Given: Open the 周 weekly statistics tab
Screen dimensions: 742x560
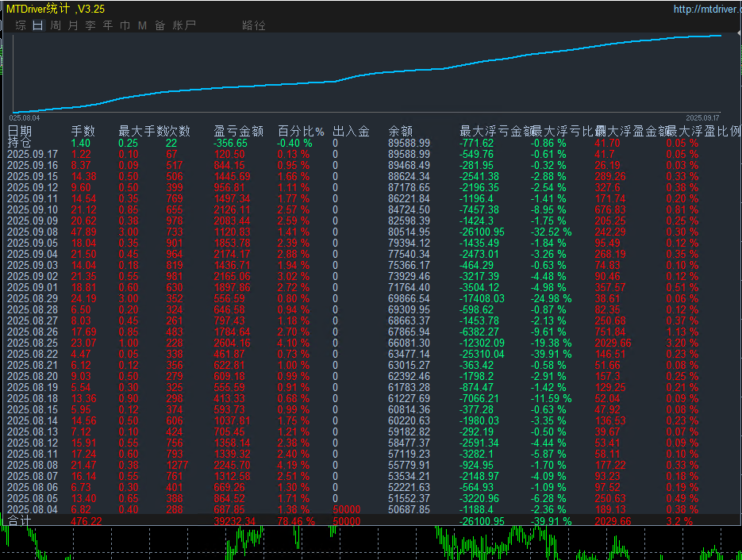Looking at the screenshot, I should click(x=56, y=25).
